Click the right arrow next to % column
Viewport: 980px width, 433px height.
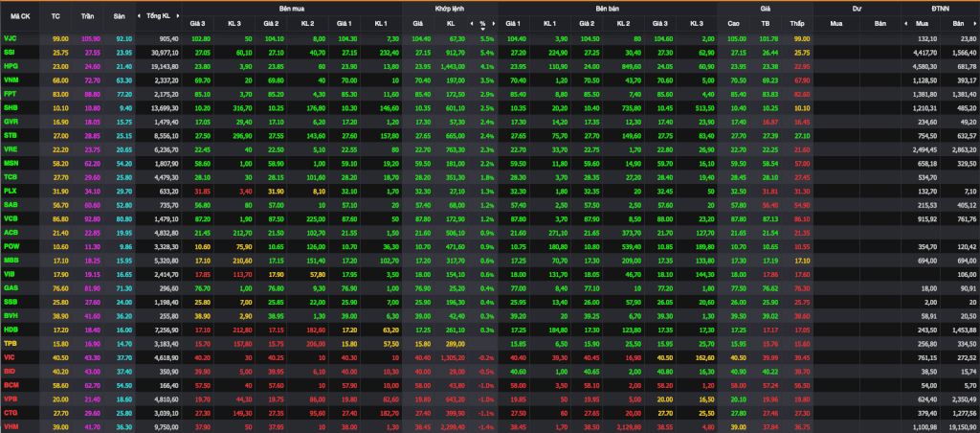tap(494, 24)
